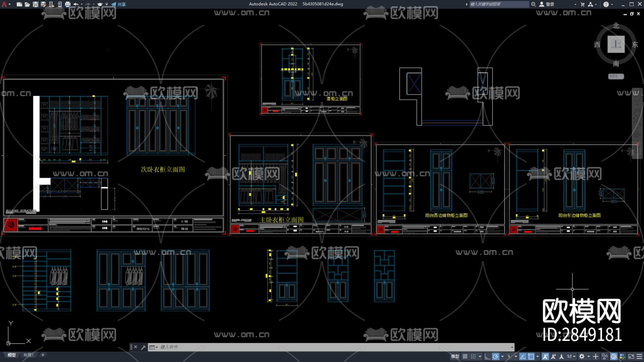Toggle clean screen icon
The width and height of the screenshot is (644, 362).
tap(631, 356)
